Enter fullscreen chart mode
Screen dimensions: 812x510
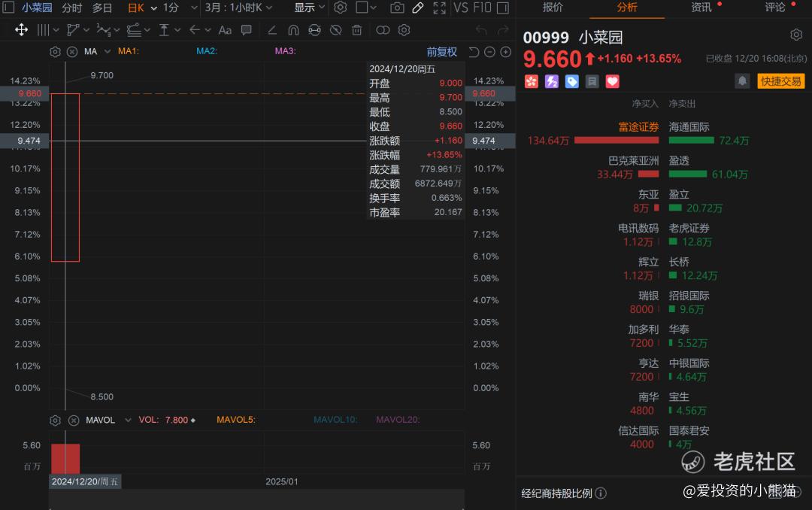click(439, 8)
